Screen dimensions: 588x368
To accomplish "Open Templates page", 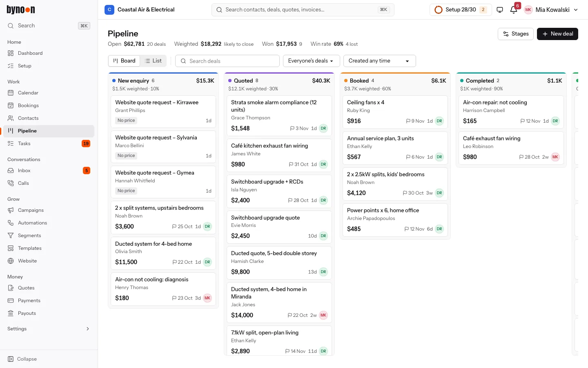I will [49, 248].
